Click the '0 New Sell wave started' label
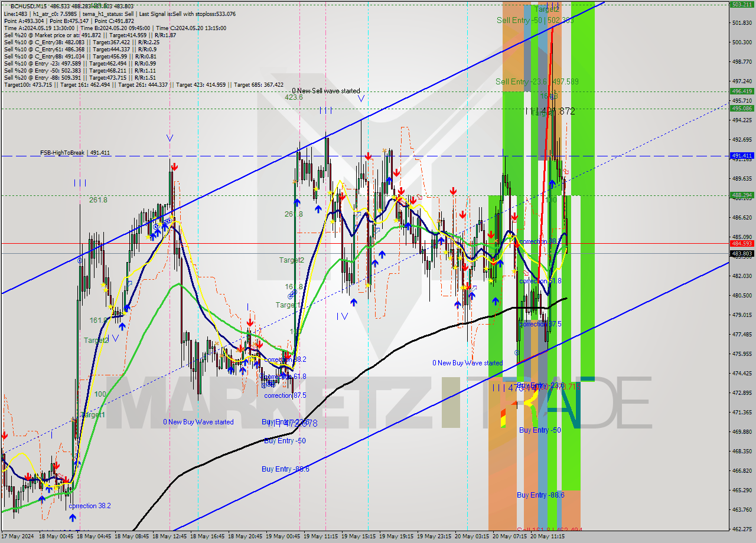Screen dimensions: 756x543 coord(325,91)
